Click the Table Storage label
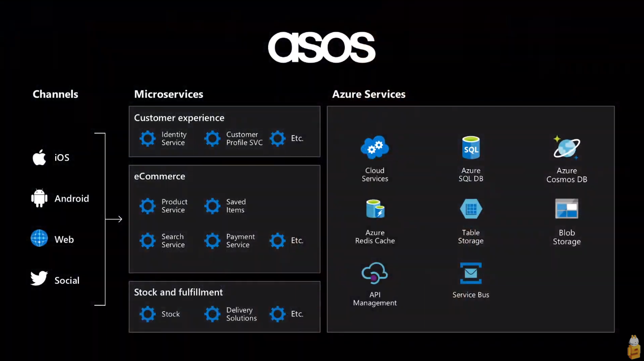Screen dimensions: 644x361 [x=471, y=237]
